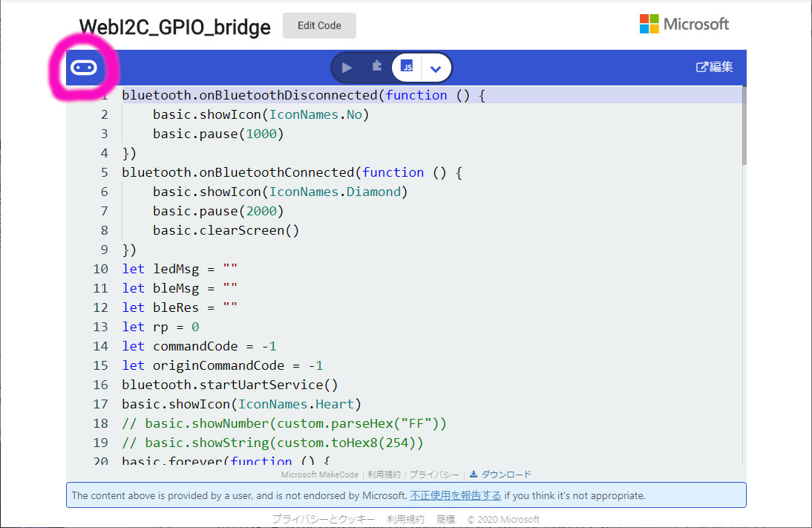Click line number 10 in the gutter

pyautogui.click(x=100, y=269)
